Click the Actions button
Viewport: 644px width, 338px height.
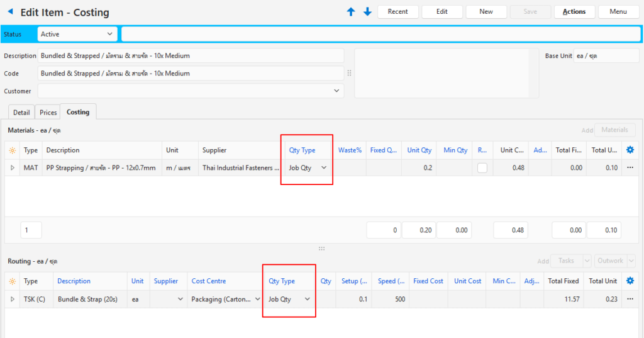(x=574, y=12)
